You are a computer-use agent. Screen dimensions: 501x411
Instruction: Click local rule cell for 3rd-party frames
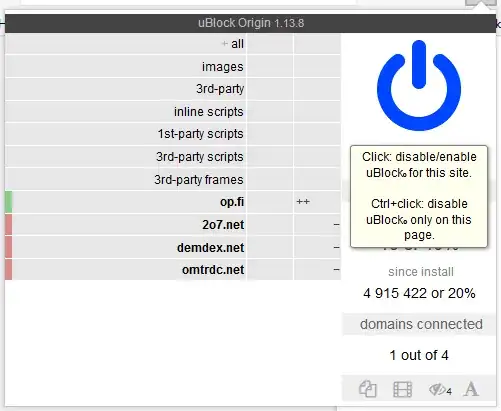(x=317, y=179)
